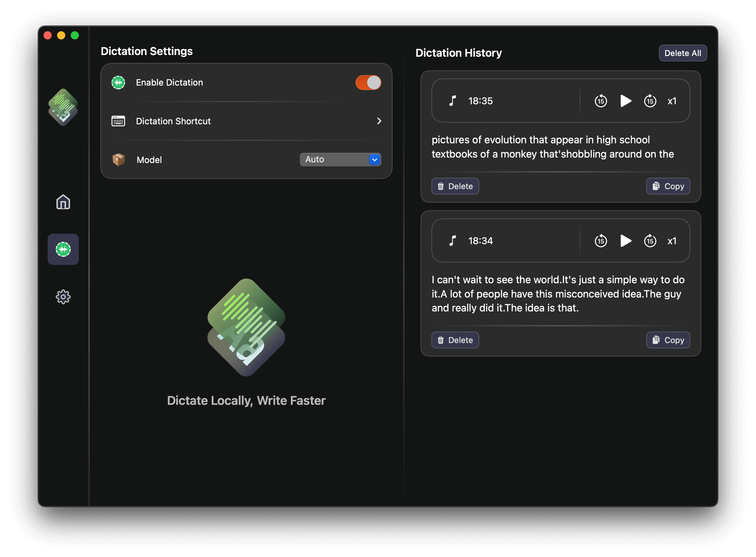Skip forward 15 seconds on 18:34 recording
The width and height of the screenshot is (756, 557).
coord(650,241)
